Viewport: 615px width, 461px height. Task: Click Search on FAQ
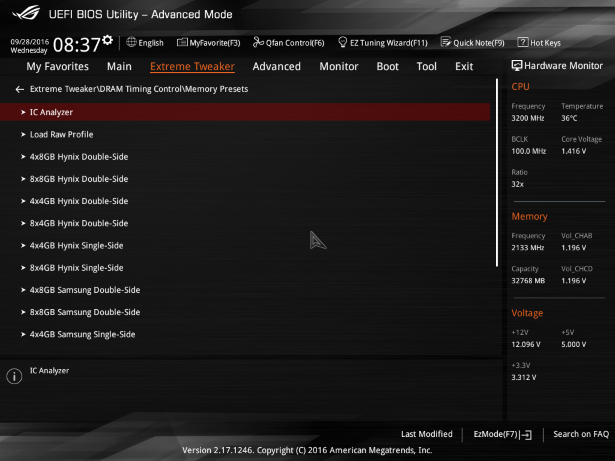pos(581,434)
